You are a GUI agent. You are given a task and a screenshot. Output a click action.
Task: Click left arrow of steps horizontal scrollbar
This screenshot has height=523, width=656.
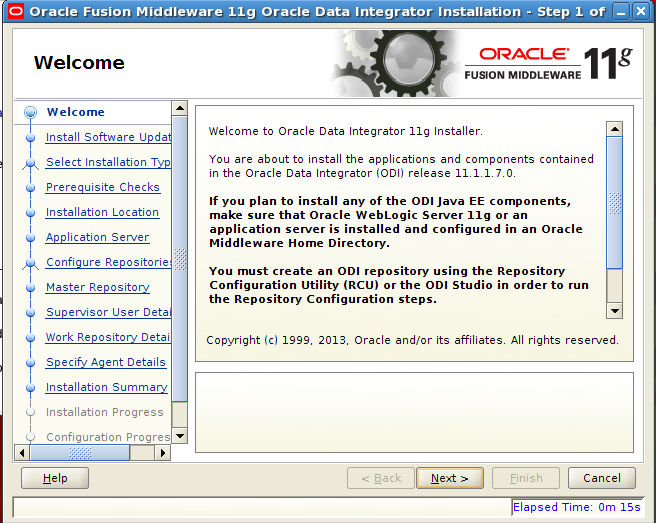click(22, 453)
